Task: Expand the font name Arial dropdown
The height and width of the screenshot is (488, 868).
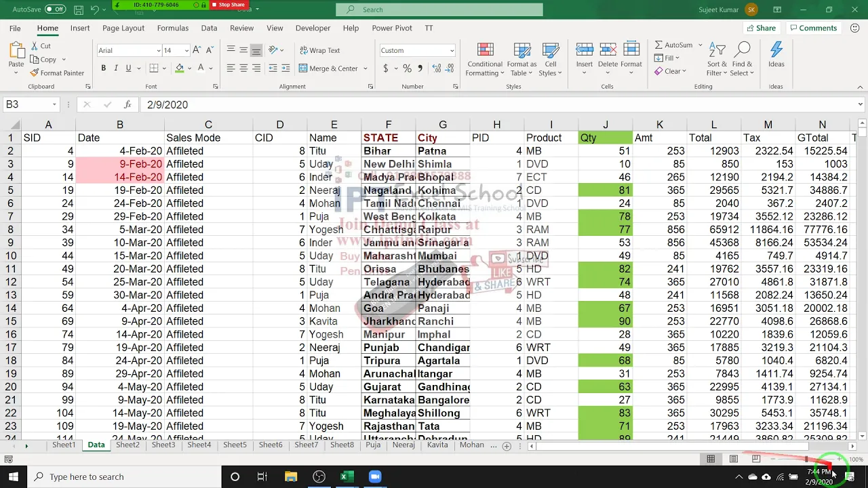Action: pyautogui.click(x=159, y=50)
